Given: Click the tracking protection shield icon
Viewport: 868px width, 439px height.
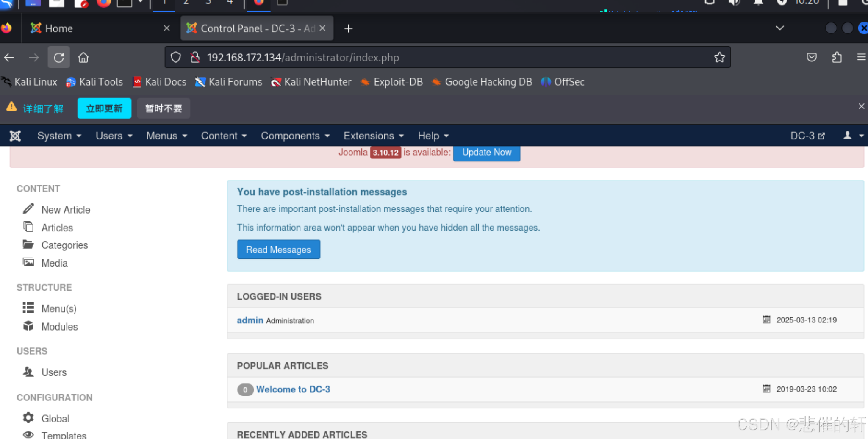Looking at the screenshot, I should (176, 57).
